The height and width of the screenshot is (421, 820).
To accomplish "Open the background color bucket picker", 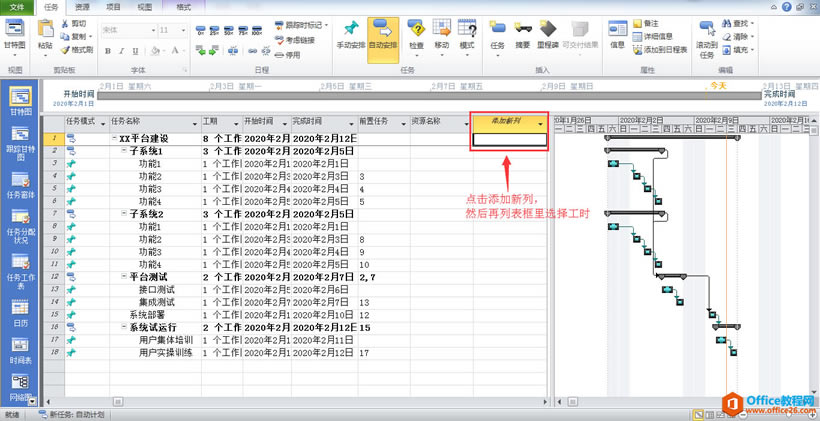I will [155, 51].
